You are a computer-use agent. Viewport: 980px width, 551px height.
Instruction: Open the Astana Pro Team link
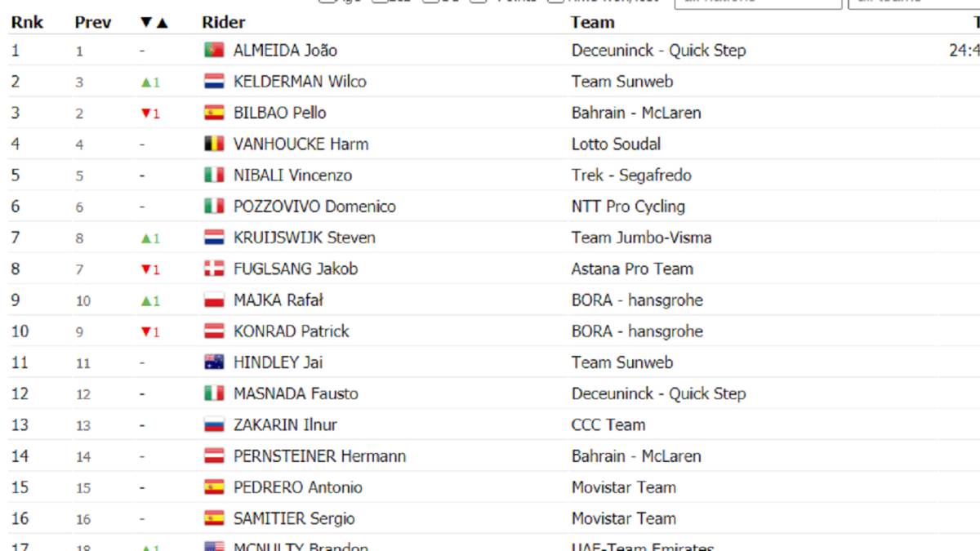coord(632,269)
